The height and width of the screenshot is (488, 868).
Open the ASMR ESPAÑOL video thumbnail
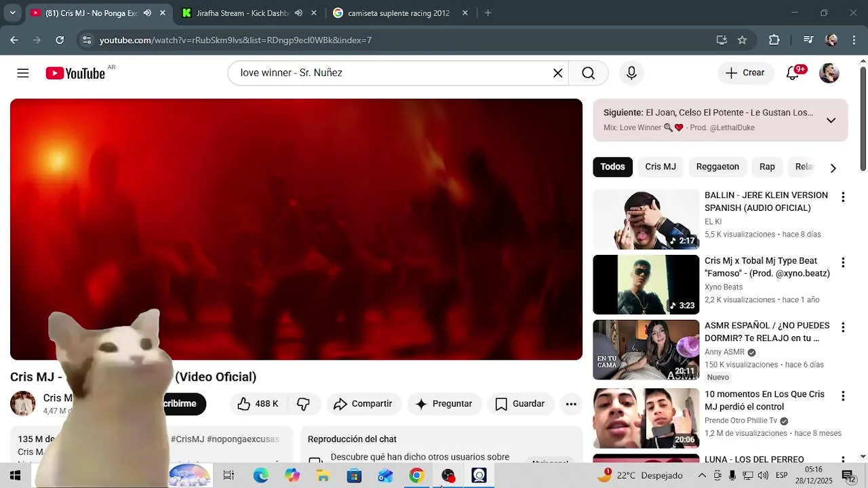(646, 350)
